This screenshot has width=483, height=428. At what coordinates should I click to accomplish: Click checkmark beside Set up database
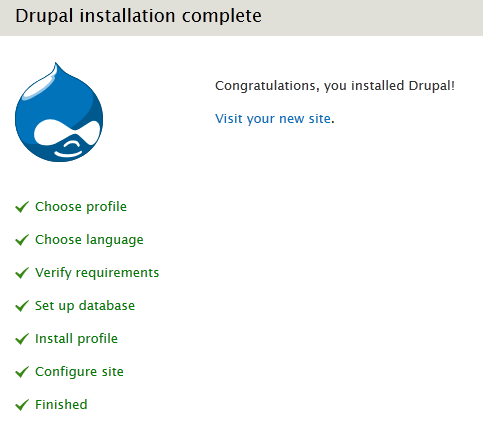(x=22, y=306)
